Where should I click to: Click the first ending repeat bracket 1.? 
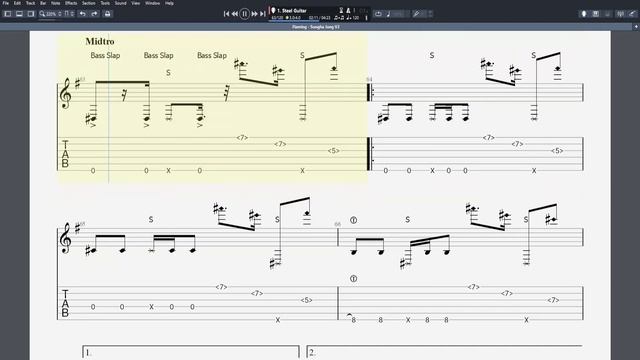point(191,352)
